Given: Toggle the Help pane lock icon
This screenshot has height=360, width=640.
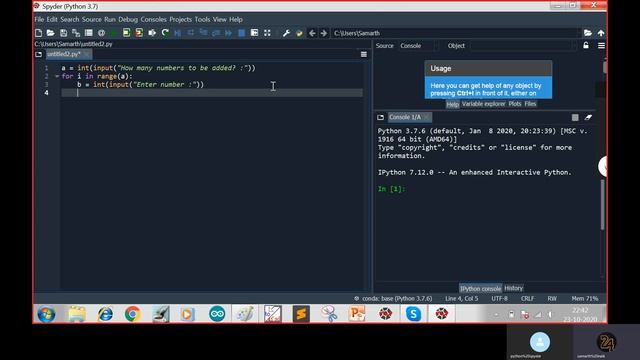Looking at the screenshot, I should pos(586,45).
